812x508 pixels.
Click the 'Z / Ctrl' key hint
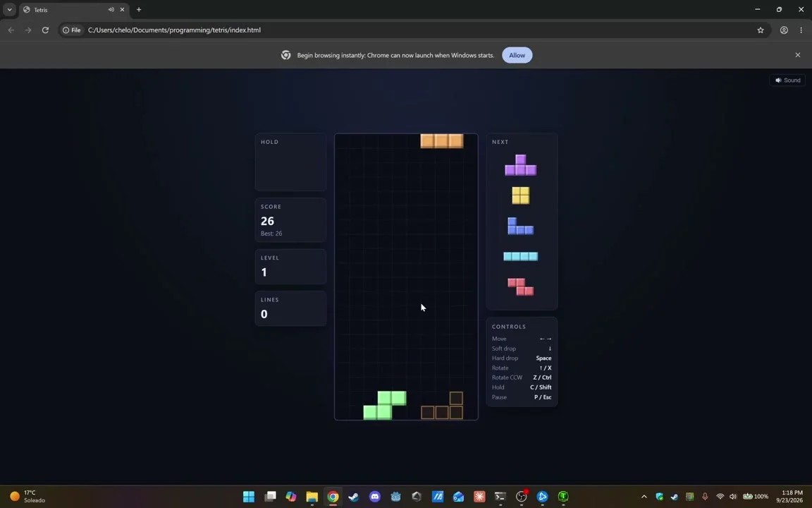coord(542,377)
